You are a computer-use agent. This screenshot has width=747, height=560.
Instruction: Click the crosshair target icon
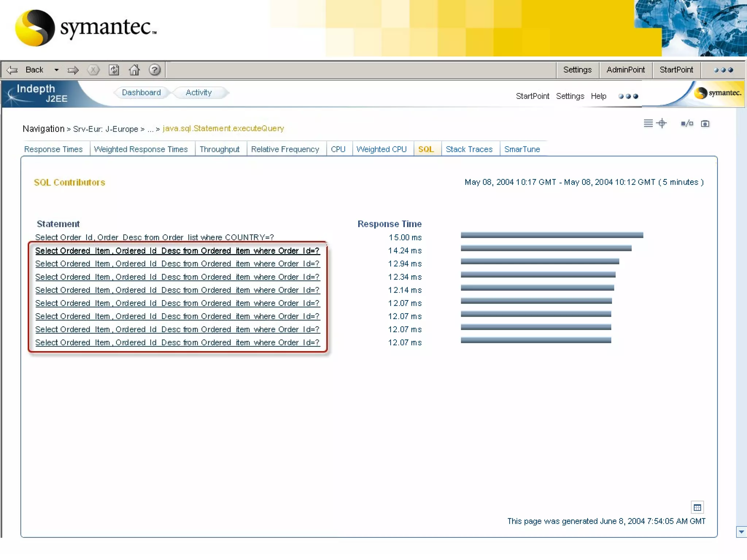coord(662,124)
